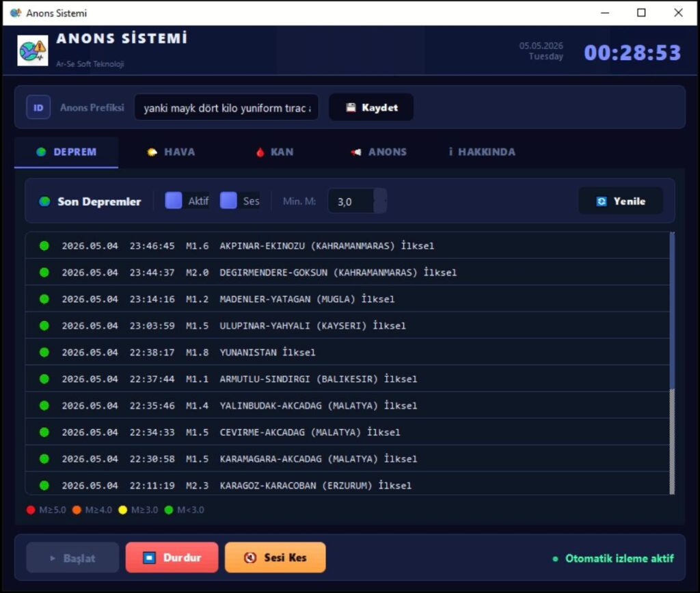700x593 pixels.
Task: Click green dot of MADENLER-YATAGAN row
Action: point(44,299)
